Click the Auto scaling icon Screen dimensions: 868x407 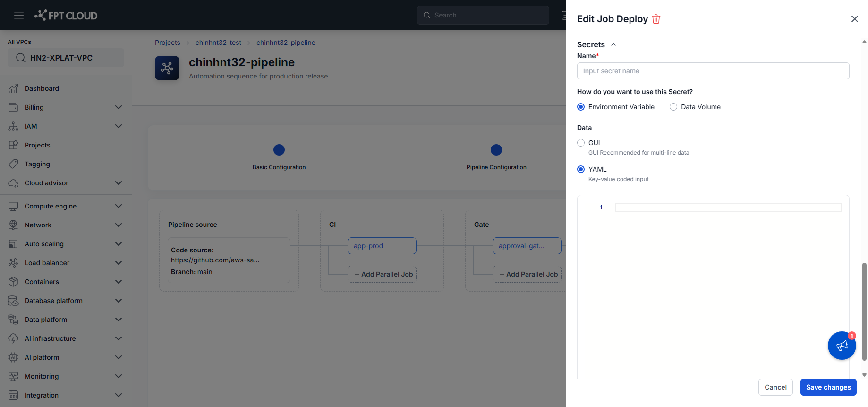pyautogui.click(x=13, y=244)
